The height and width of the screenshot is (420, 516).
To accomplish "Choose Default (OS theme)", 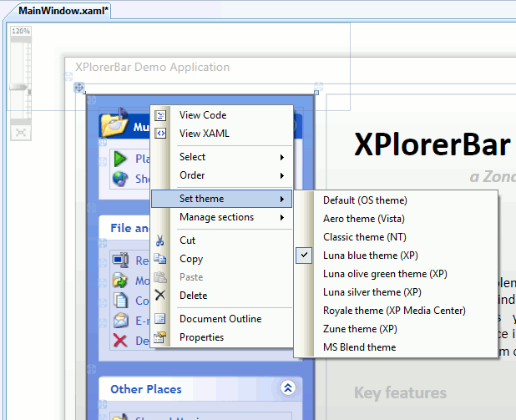I will click(x=397, y=200).
